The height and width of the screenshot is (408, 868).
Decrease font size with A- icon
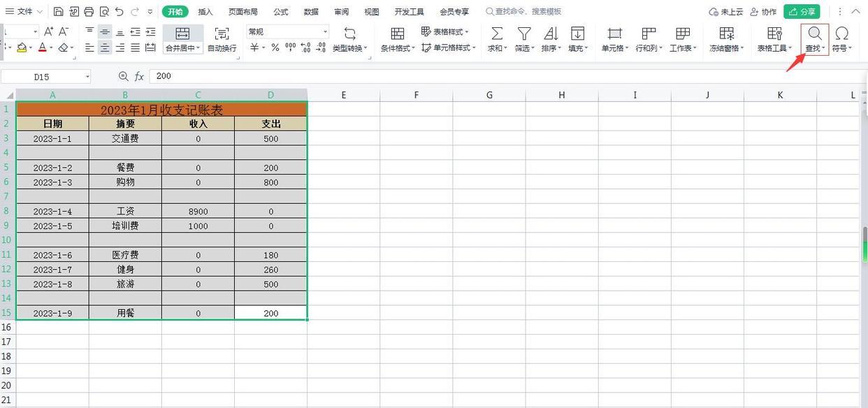pos(64,31)
